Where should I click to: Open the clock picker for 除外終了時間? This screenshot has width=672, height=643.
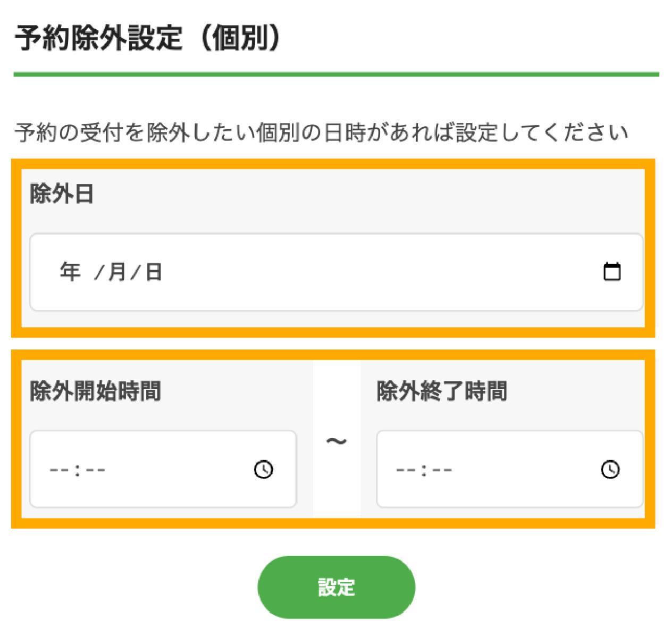(610, 469)
